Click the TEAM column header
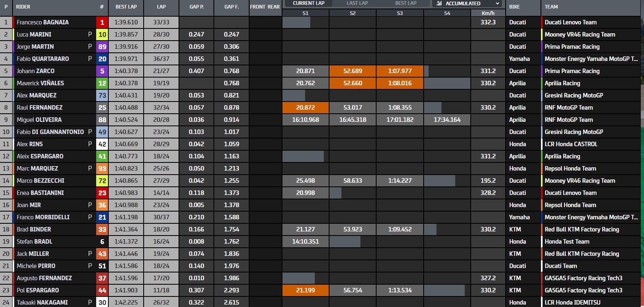Image resolution: width=644 pixels, height=307 pixels. tap(551, 7)
